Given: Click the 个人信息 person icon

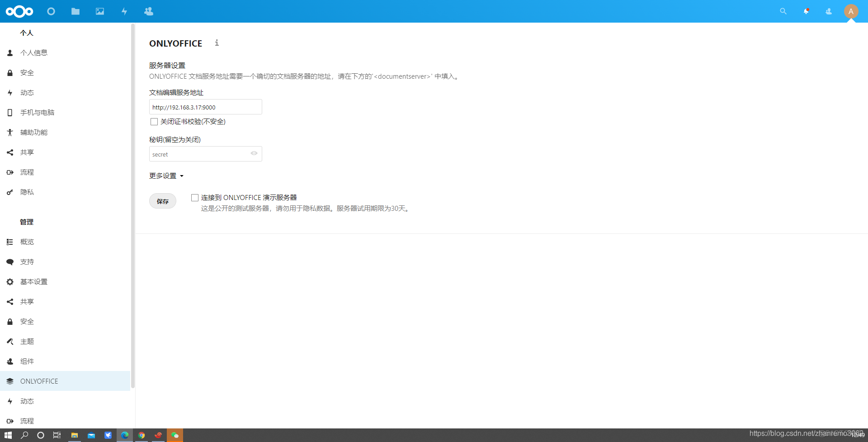Looking at the screenshot, I should (10, 53).
